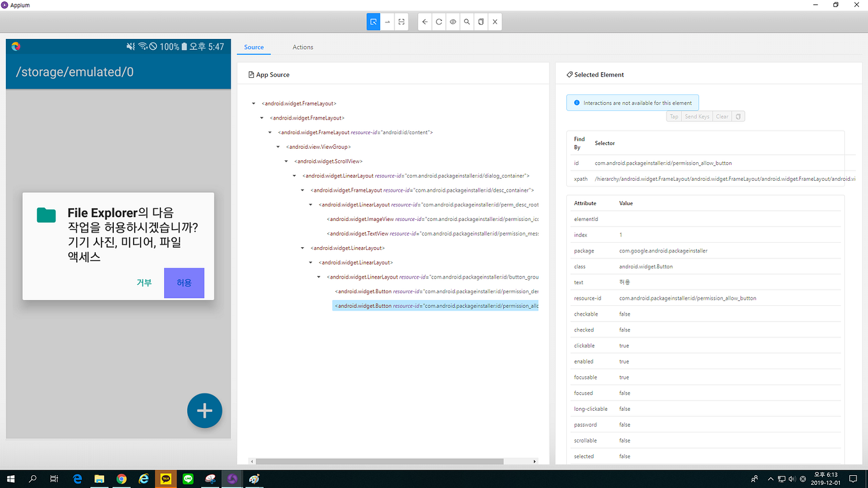Image resolution: width=868 pixels, height=488 pixels.
Task: Switch to the Actions tab
Action: (302, 47)
